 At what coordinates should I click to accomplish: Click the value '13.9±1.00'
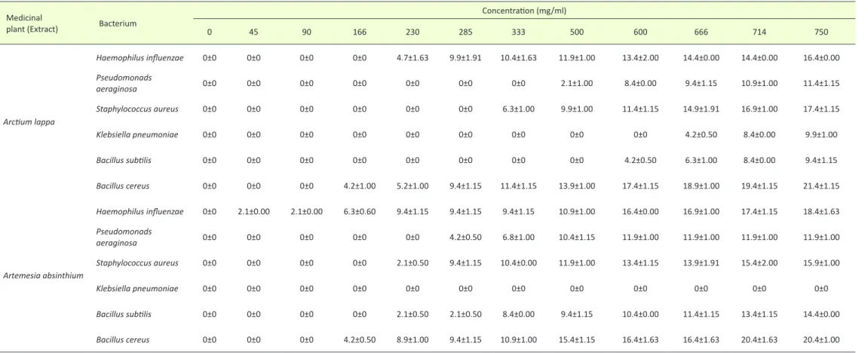[x=576, y=186]
